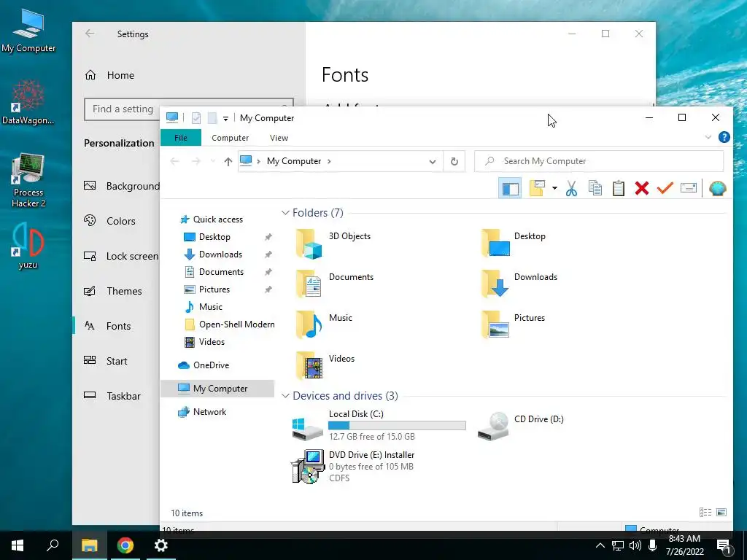Open the Desktop folder in Folders section
The width and height of the screenshot is (747, 560).
point(514,244)
